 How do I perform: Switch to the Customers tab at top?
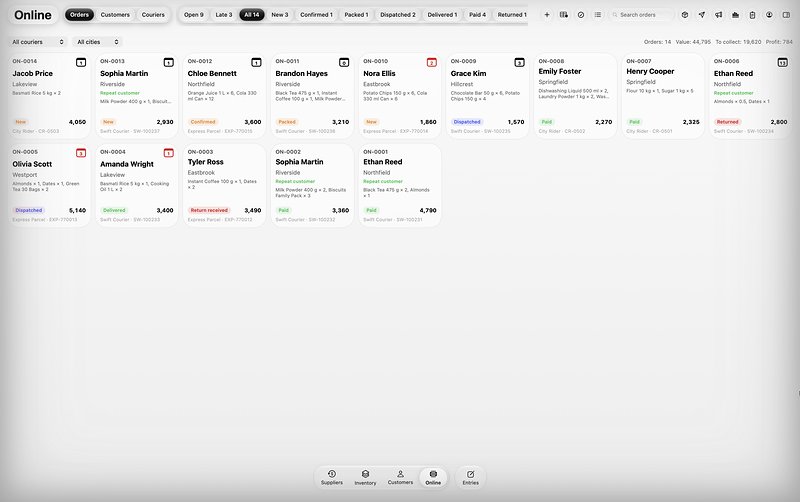(x=115, y=15)
